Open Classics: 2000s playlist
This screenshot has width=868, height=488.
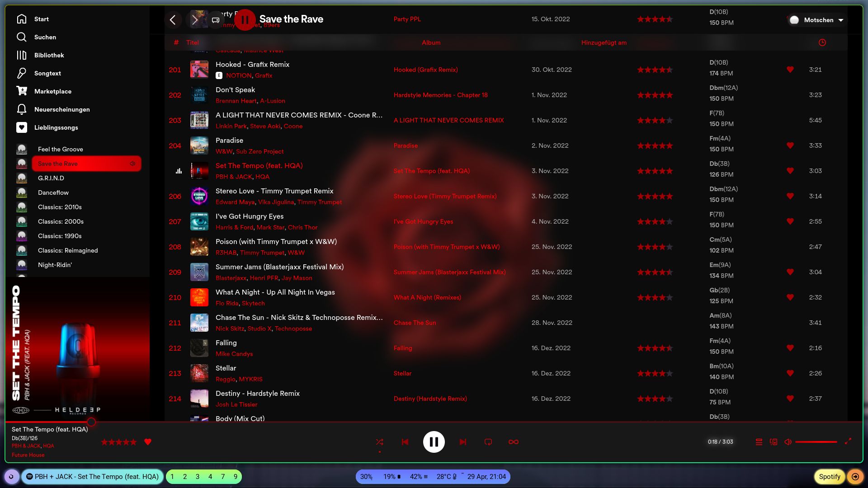tap(61, 221)
